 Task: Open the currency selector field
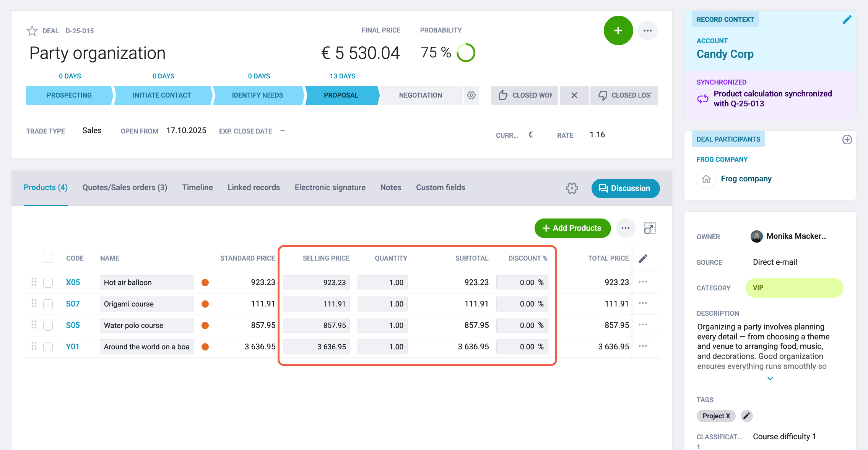point(531,135)
